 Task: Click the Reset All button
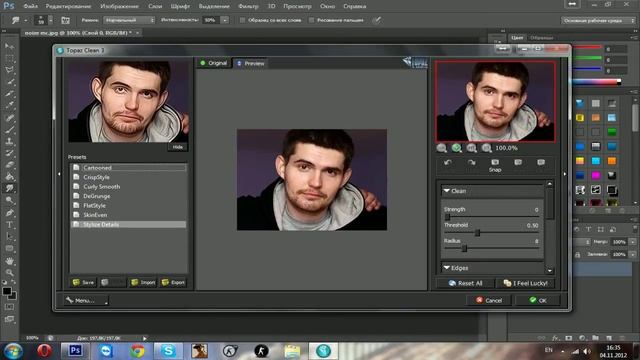466,283
